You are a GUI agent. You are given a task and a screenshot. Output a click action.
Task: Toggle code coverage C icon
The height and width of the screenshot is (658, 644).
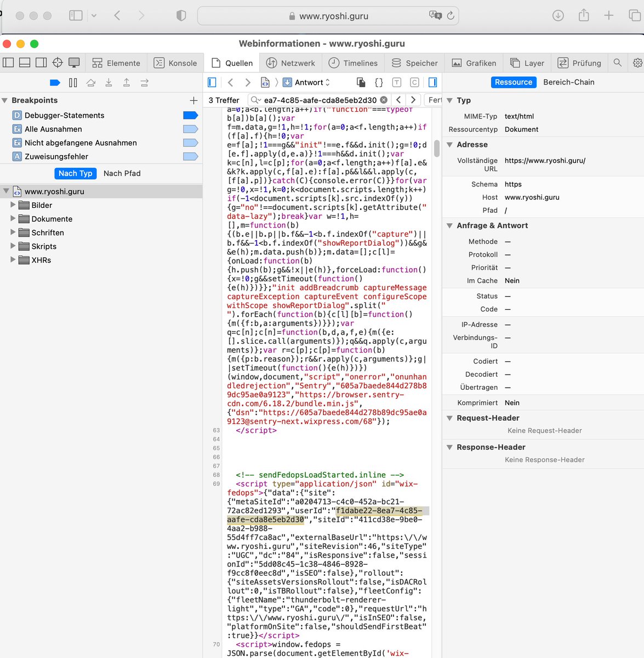pos(414,82)
